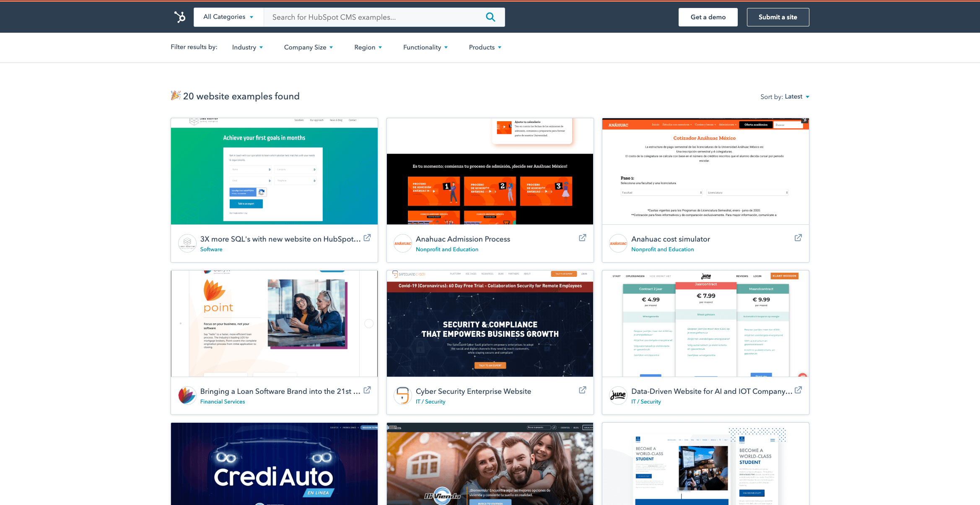Open the Sort by Latest dropdown
The height and width of the screenshot is (505, 980).
click(x=797, y=96)
